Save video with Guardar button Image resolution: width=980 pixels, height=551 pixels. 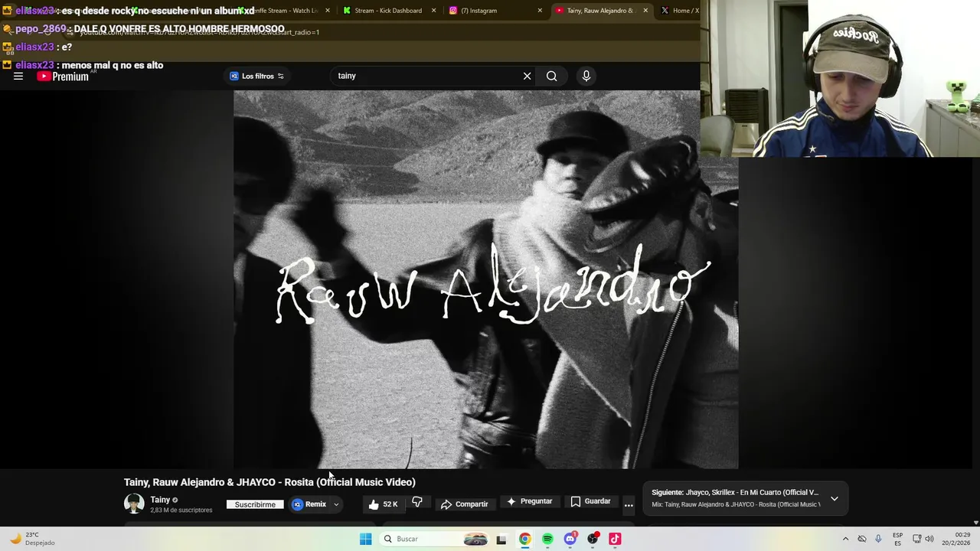590,501
